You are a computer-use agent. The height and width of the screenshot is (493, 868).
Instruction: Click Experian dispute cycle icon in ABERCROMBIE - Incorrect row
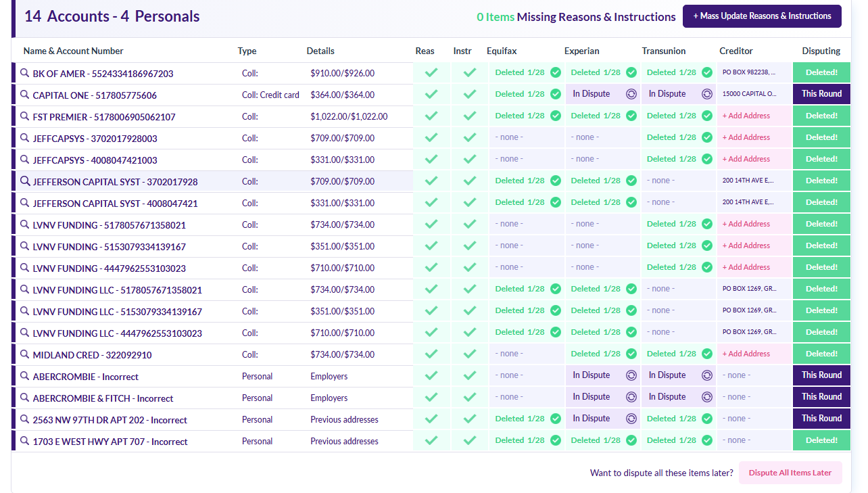point(631,375)
